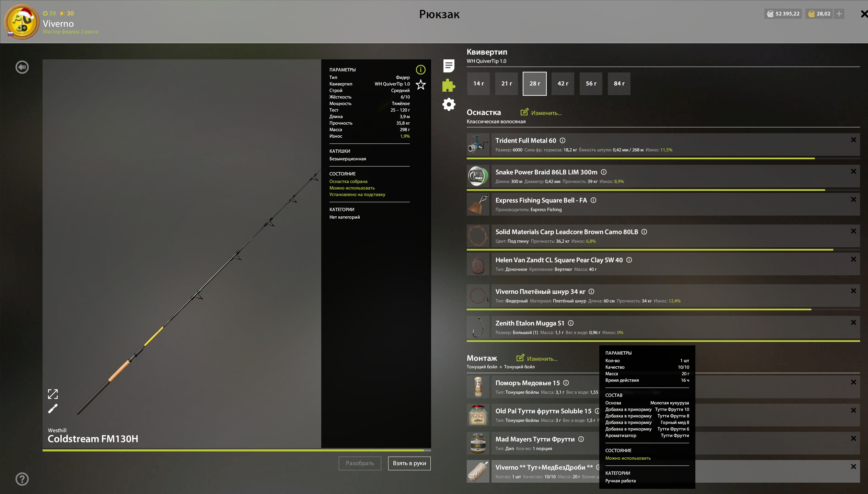This screenshot has width=868, height=494.
Task: Click the back arrow icon
Action: click(22, 67)
